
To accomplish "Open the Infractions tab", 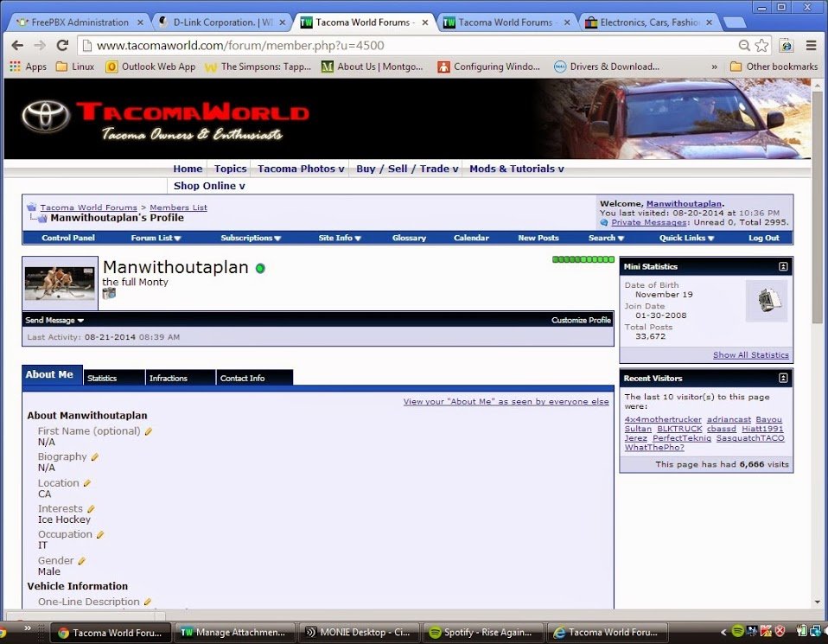I will pos(181,378).
